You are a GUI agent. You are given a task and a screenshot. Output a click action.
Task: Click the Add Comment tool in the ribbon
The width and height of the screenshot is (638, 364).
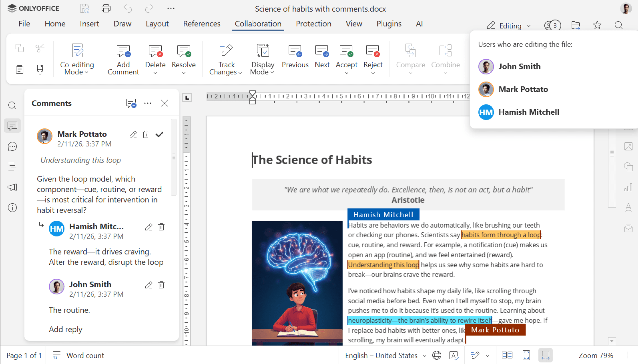pyautogui.click(x=123, y=59)
